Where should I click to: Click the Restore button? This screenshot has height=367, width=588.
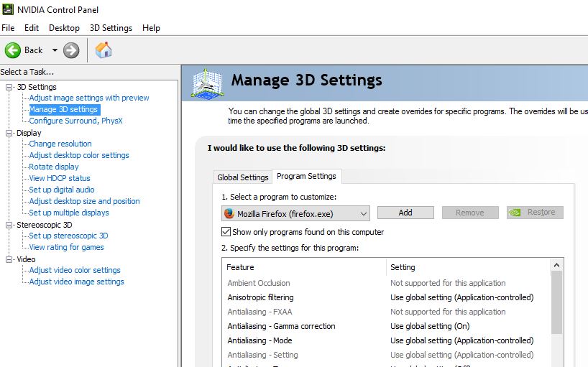(535, 213)
